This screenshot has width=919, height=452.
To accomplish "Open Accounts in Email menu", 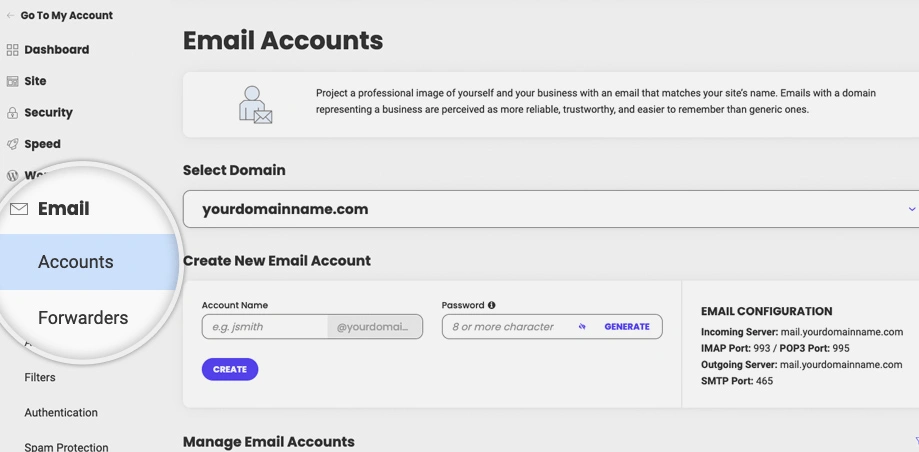I will (76, 262).
